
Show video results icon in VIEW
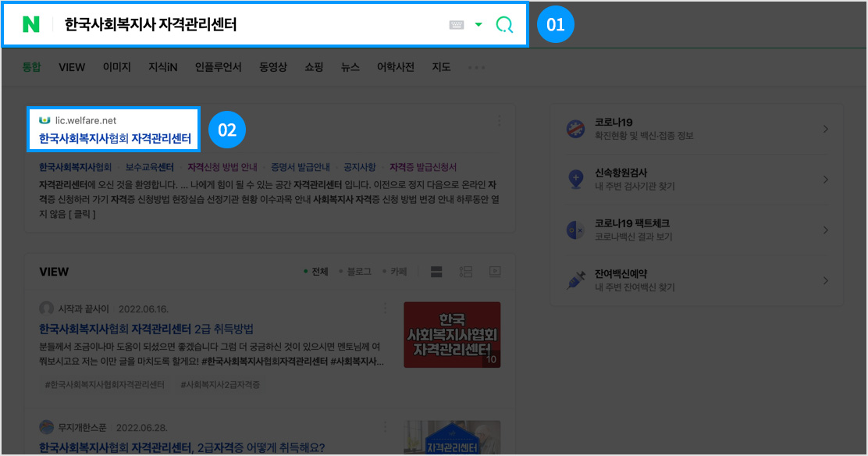click(495, 272)
